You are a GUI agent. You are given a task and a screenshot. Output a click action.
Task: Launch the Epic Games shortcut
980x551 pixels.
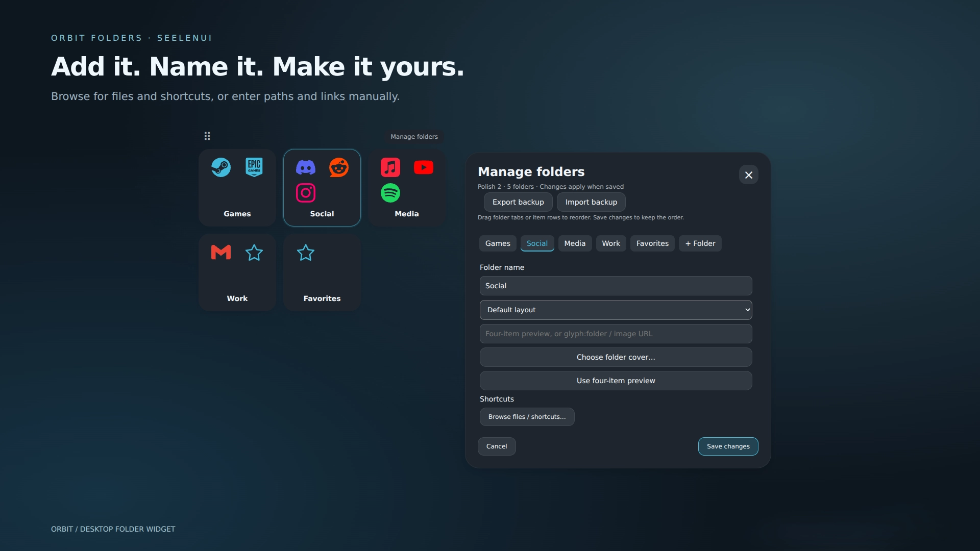254,167
